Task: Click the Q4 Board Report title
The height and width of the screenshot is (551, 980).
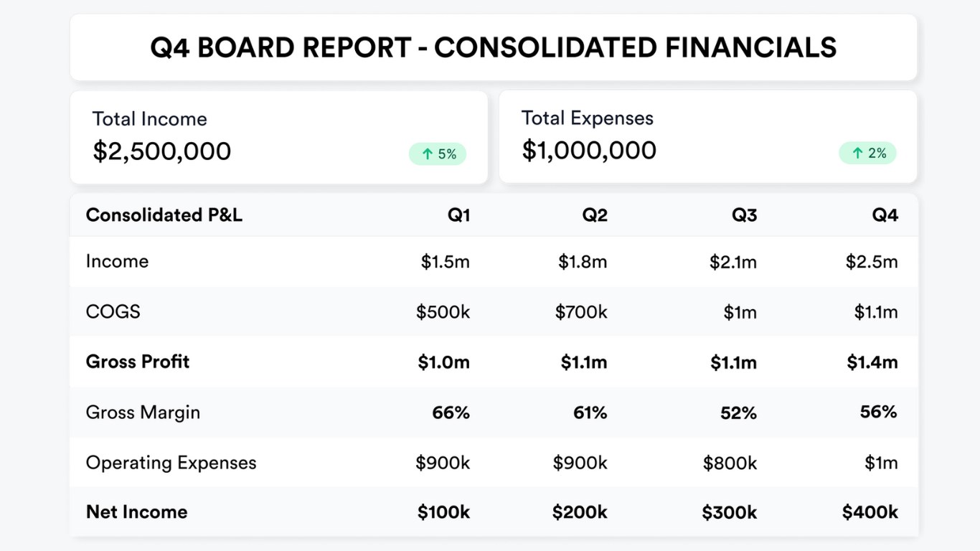Action: [x=493, y=48]
